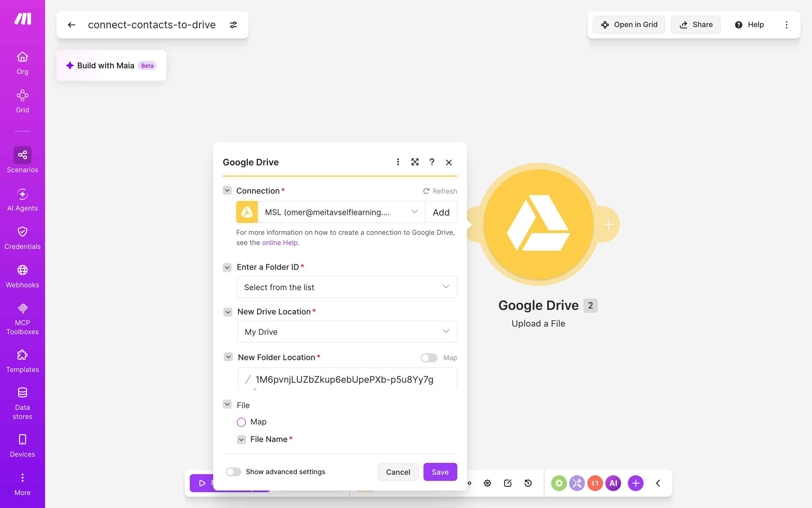Click the Add connection button

pos(441,212)
